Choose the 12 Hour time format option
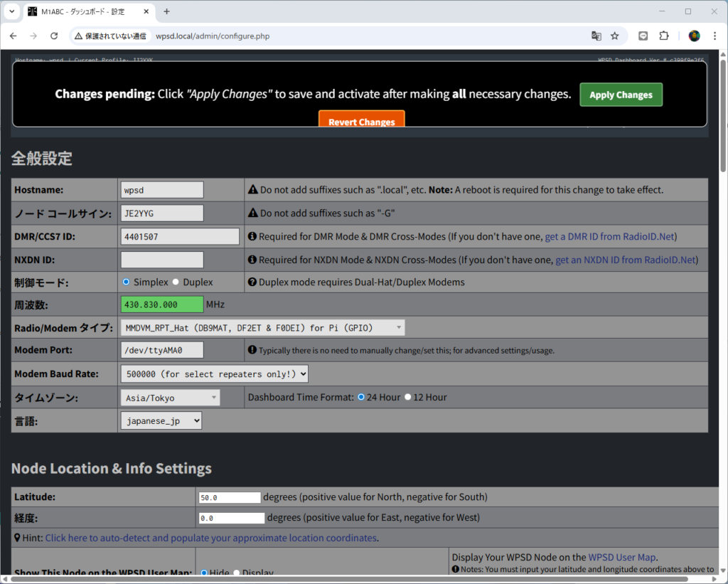728x584 pixels. point(407,397)
